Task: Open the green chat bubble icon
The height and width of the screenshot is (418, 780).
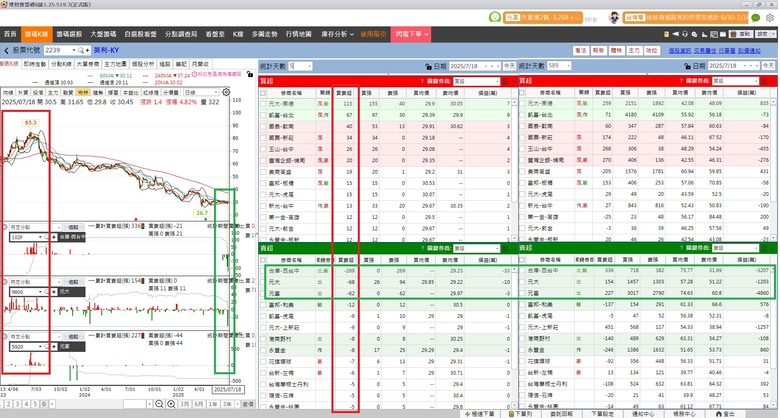Action: [x=756, y=18]
